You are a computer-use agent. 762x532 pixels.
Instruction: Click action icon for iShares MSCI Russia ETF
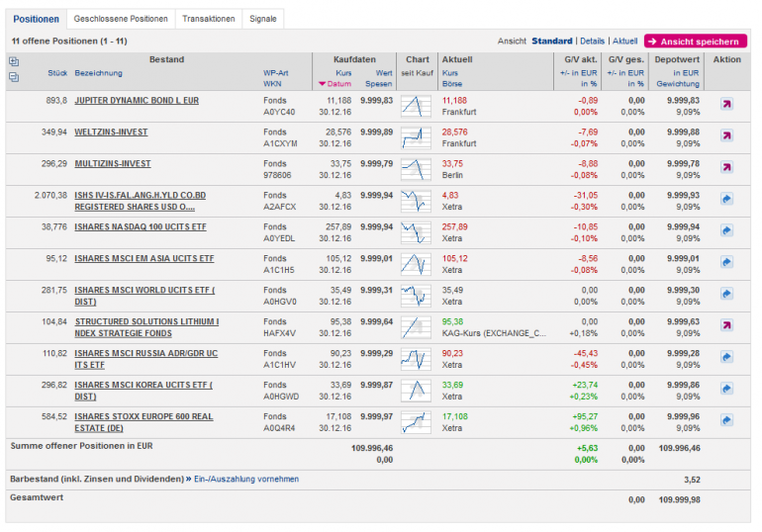coord(726,357)
